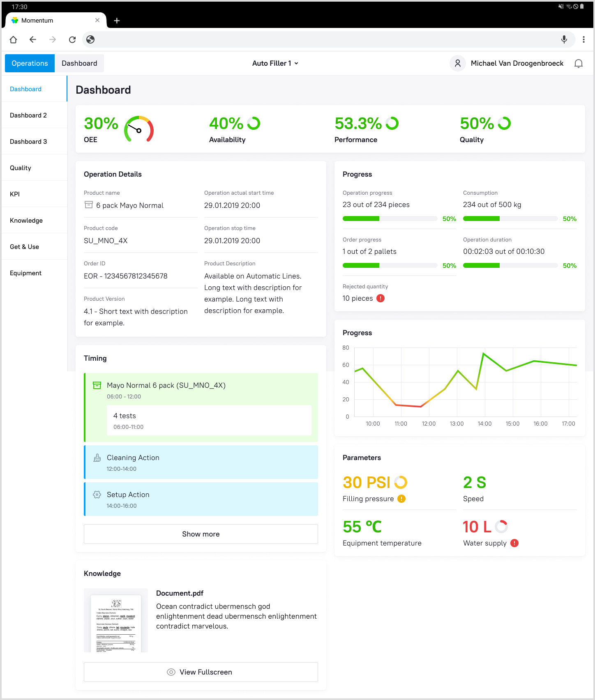Open a new browser tab with plus
Screen dimensions: 595x700
point(117,21)
